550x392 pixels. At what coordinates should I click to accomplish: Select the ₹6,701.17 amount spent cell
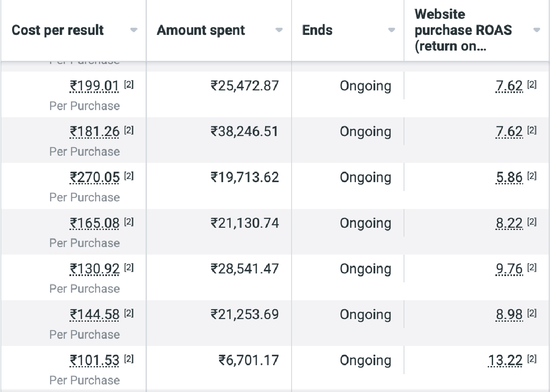[248, 360]
